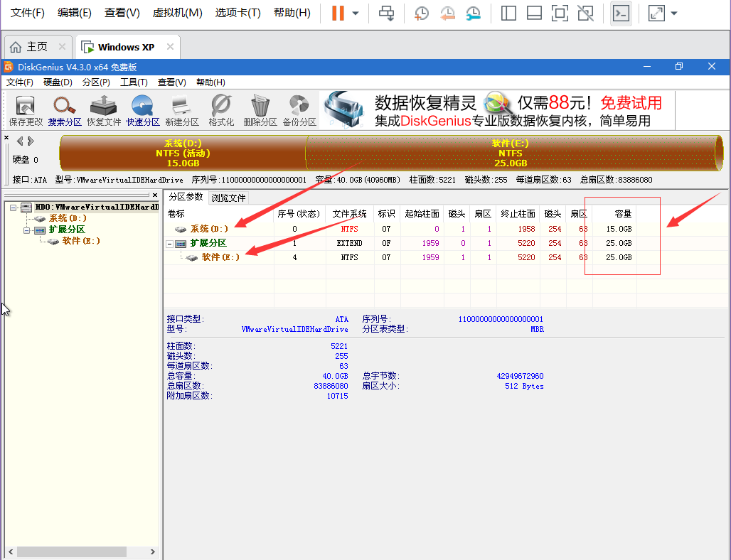Open VMware 虚拟机(M) menu
This screenshot has width=731, height=560.
pyautogui.click(x=178, y=13)
